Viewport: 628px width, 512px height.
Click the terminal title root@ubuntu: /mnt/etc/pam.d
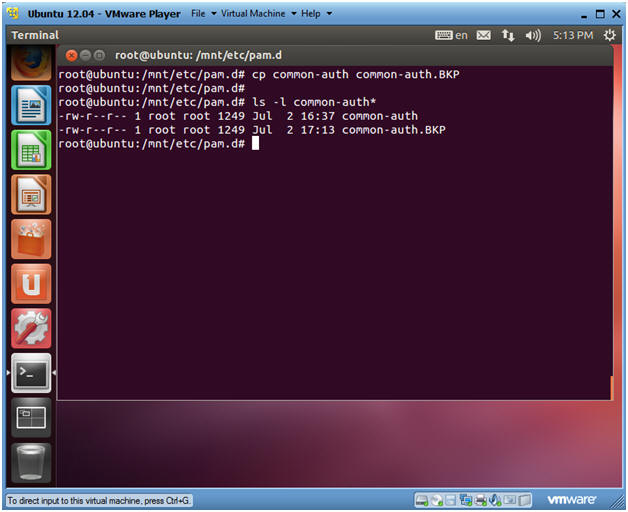(x=198, y=55)
